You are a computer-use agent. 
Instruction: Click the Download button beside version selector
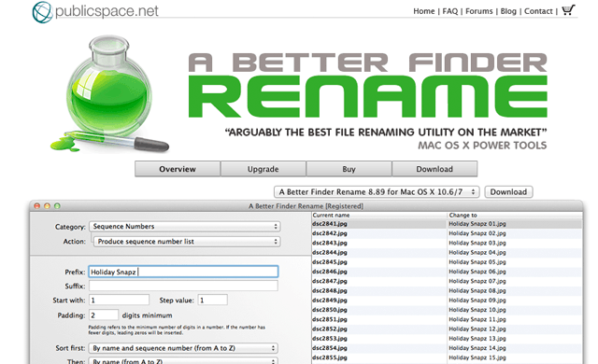pyautogui.click(x=508, y=192)
